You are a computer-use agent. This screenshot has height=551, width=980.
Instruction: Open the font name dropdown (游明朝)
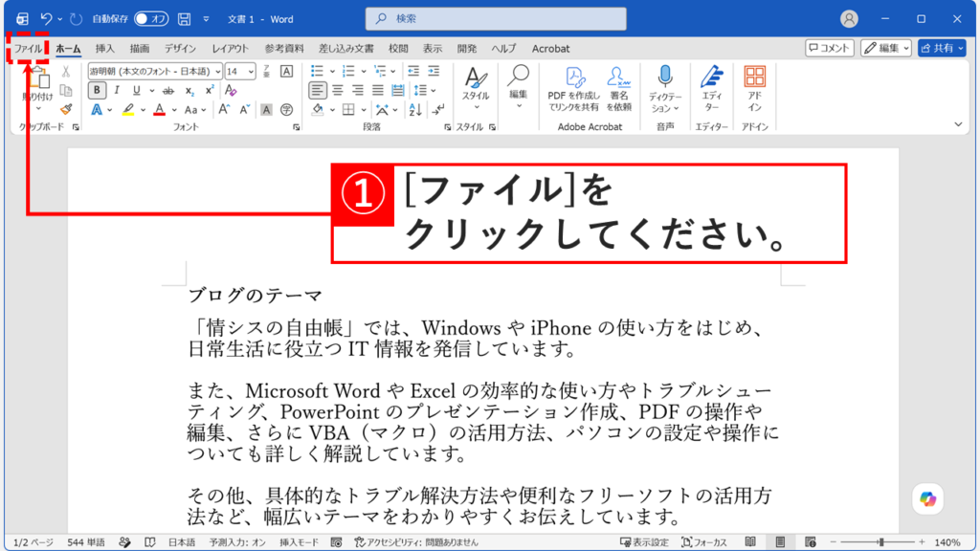217,71
